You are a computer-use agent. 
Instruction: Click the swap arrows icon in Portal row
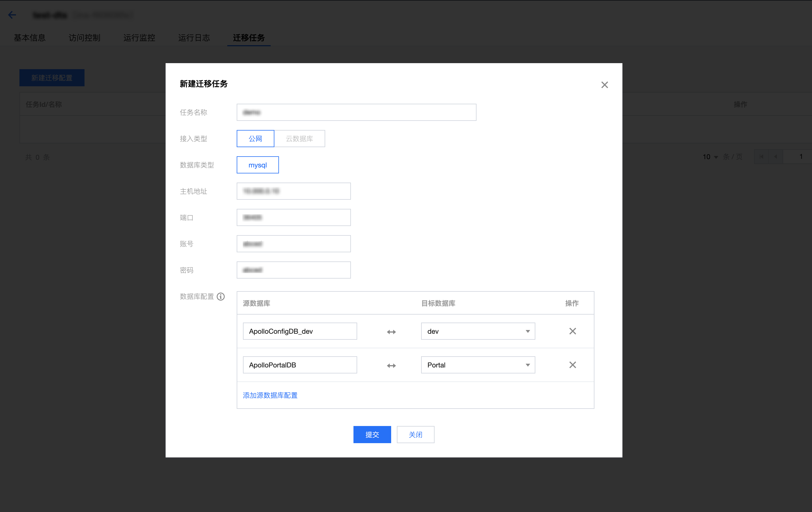tap(391, 365)
